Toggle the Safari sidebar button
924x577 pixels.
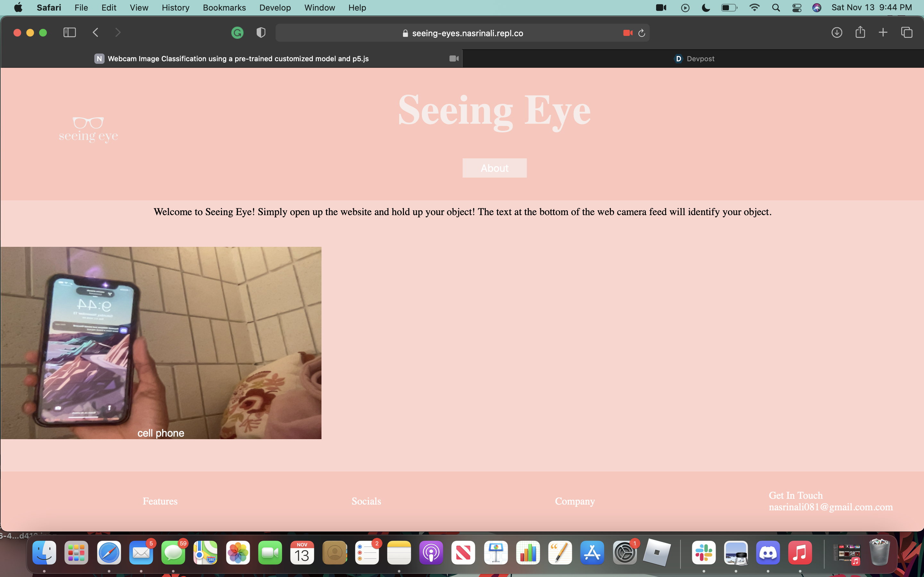tap(70, 33)
